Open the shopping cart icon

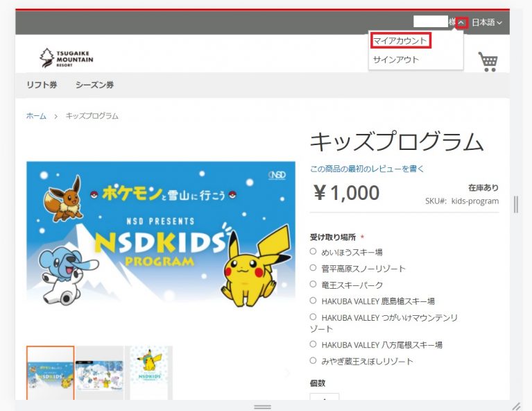tap(488, 62)
